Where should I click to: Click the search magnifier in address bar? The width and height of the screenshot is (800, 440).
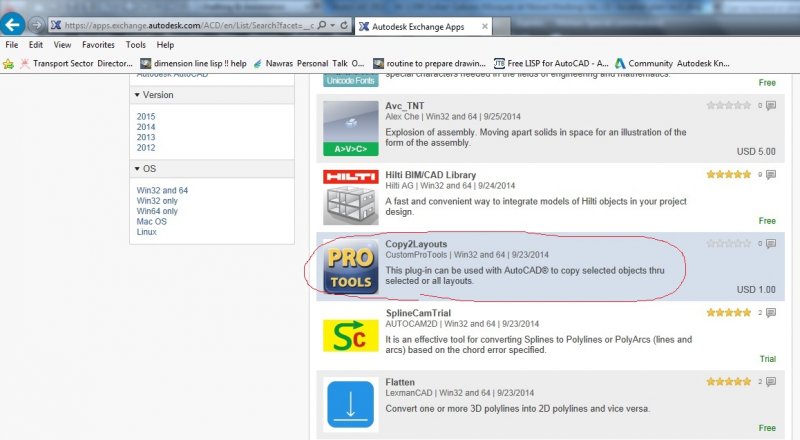322,25
